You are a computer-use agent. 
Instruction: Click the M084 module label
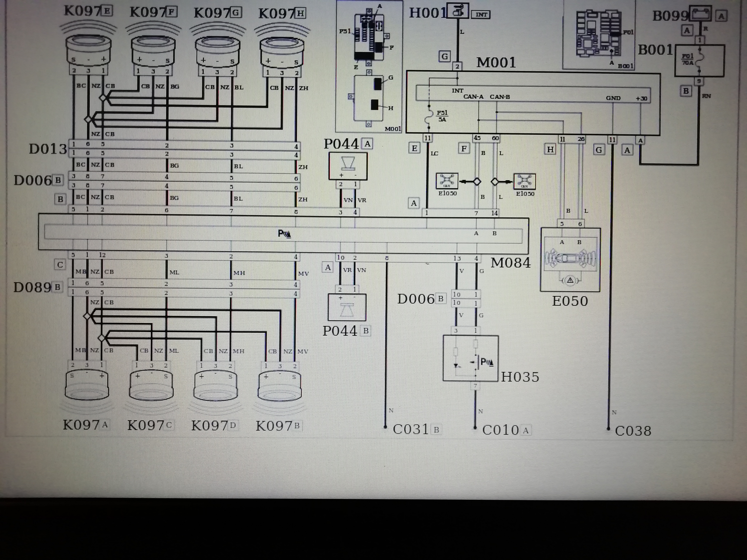(511, 263)
